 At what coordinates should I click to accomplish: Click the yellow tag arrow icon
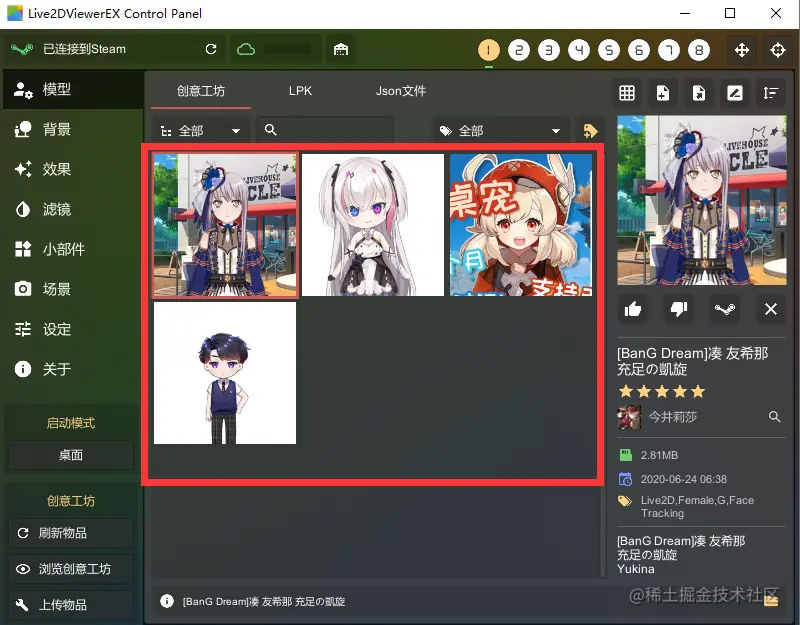click(590, 131)
